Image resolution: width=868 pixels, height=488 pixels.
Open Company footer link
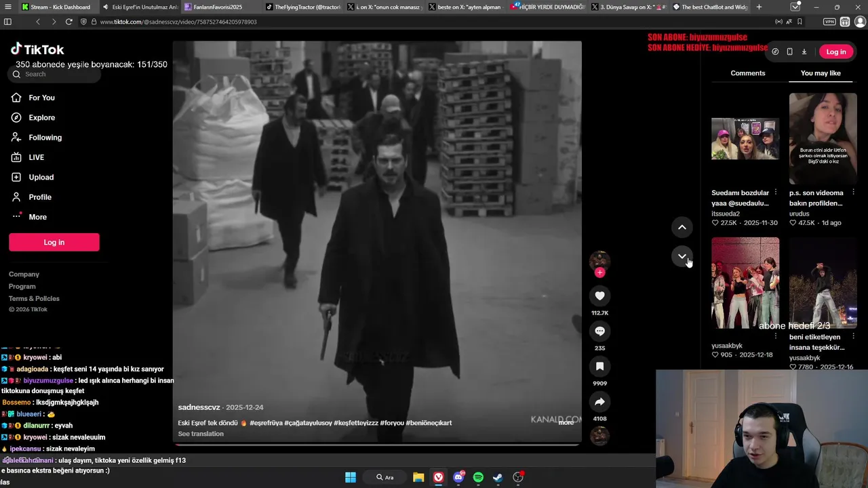point(24,274)
